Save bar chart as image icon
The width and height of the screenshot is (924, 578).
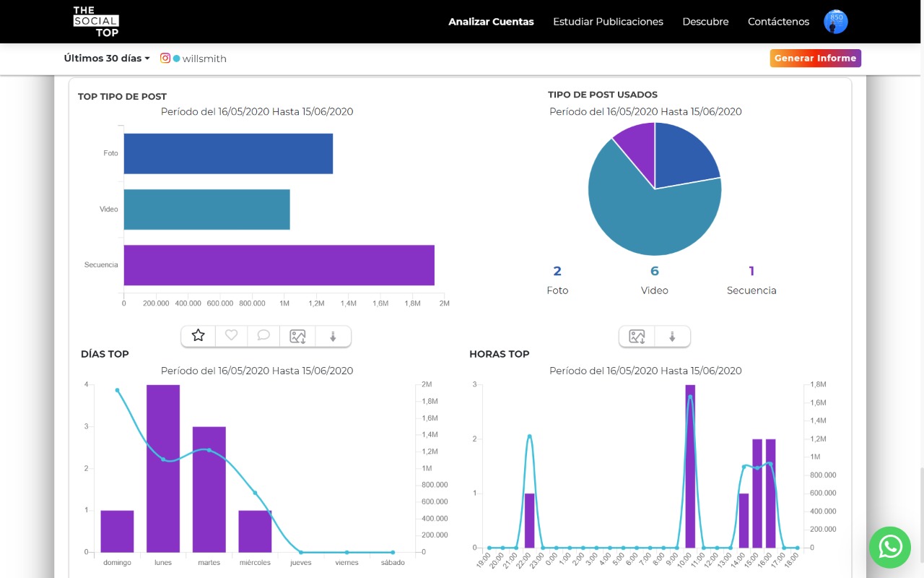pos(297,336)
